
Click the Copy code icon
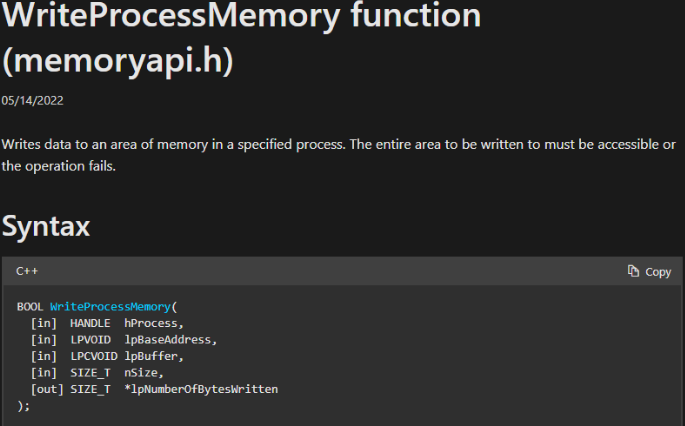tap(633, 271)
